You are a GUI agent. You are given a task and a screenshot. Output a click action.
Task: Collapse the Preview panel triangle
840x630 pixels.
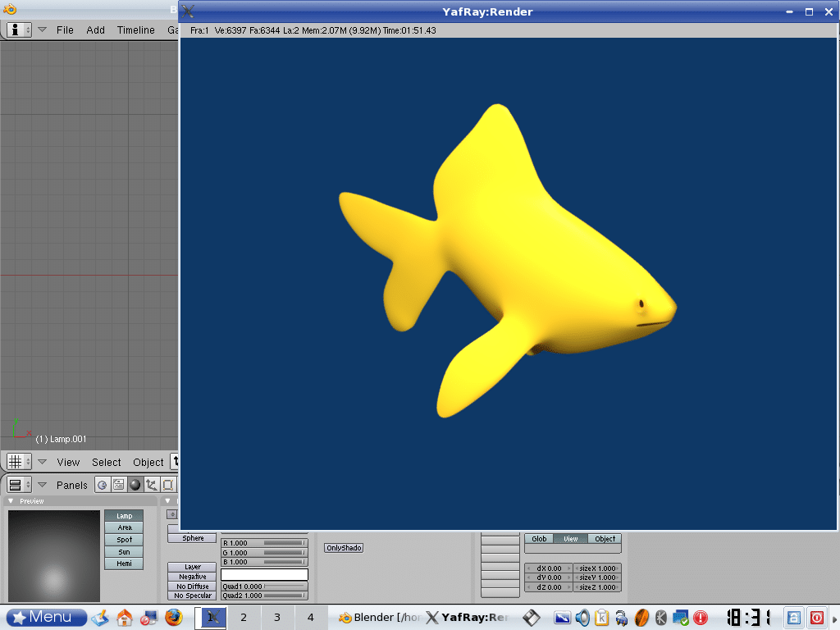(x=10, y=500)
